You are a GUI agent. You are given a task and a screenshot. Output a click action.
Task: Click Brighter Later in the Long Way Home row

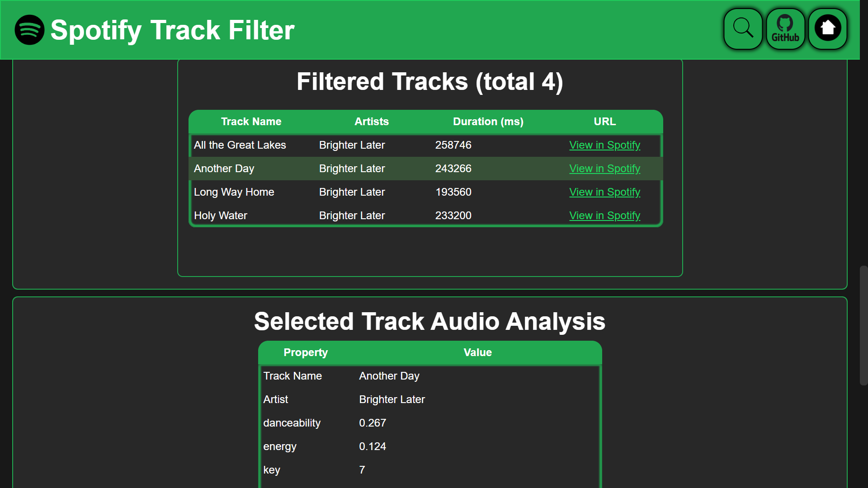(352, 192)
